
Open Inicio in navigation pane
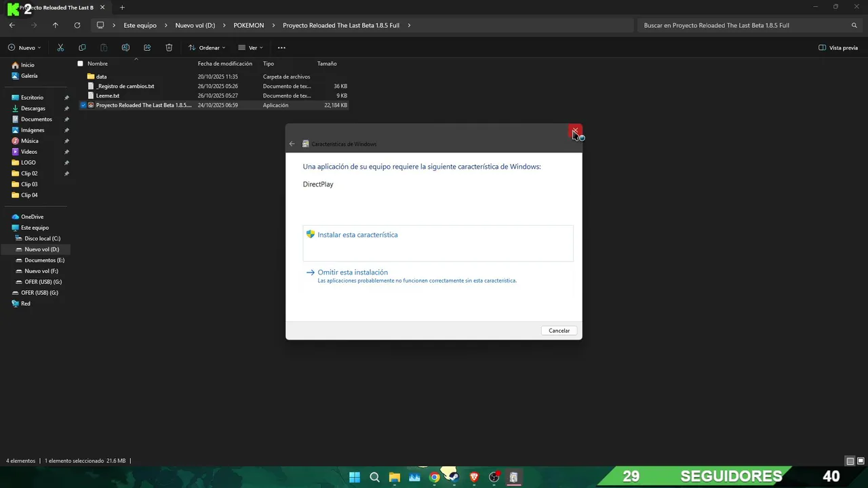tap(27, 65)
